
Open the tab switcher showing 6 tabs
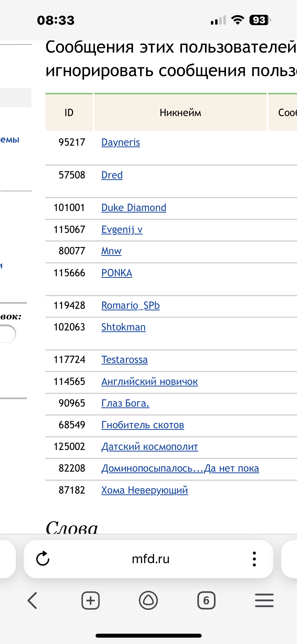click(x=206, y=600)
